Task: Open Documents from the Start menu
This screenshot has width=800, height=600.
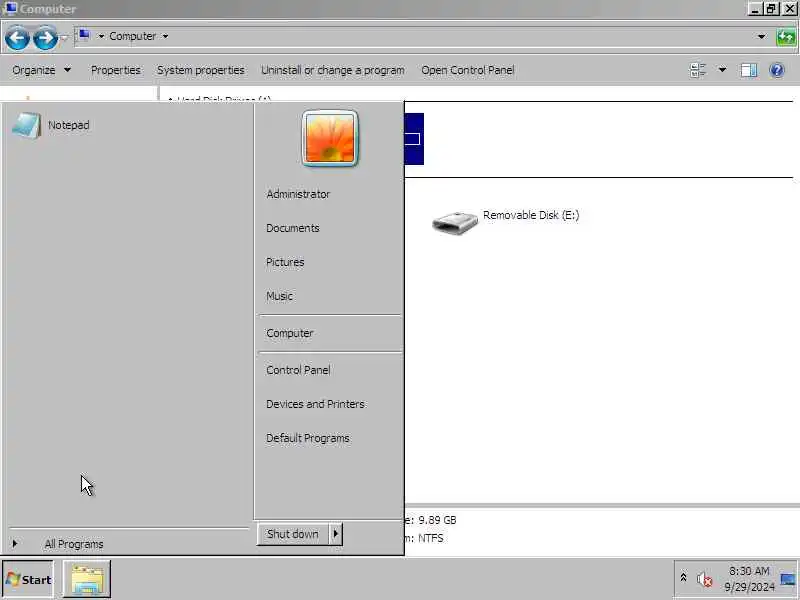Action: 292,228
